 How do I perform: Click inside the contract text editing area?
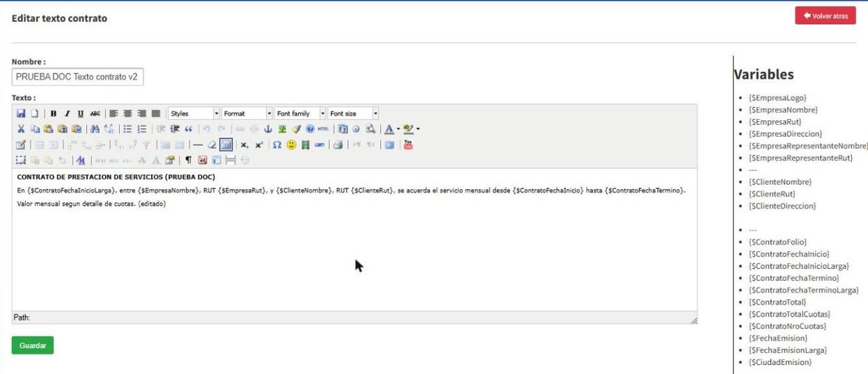pos(354,240)
